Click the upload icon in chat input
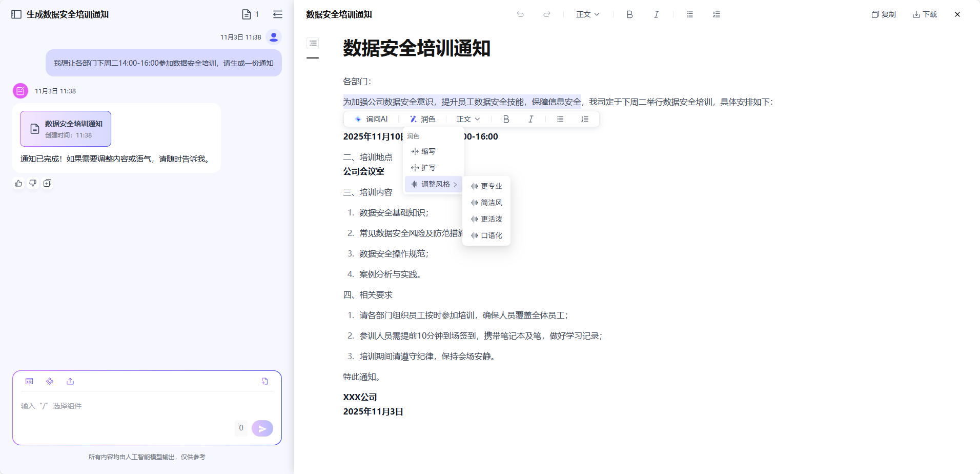Viewport: 980px width, 474px height. (x=70, y=381)
